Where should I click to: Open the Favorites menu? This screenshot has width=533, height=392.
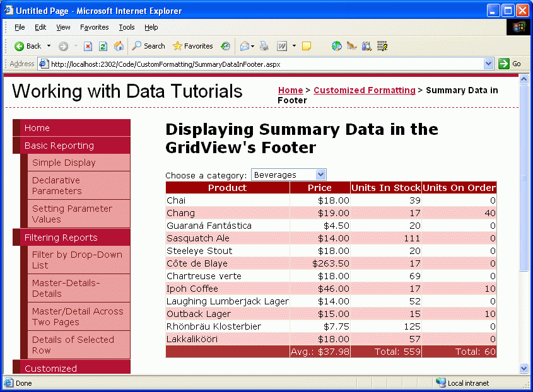(x=94, y=27)
